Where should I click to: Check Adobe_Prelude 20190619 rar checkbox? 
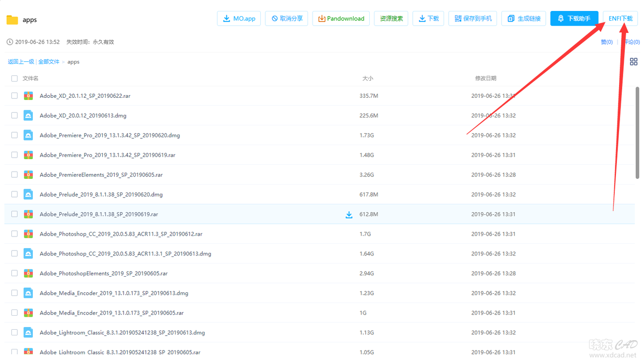point(15,214)
